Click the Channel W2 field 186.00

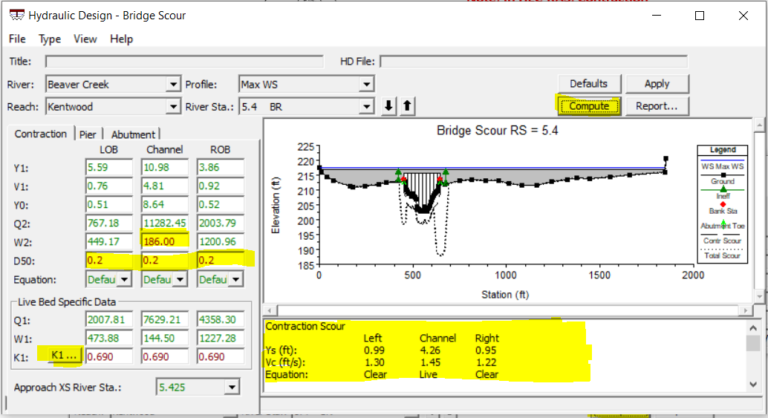[165, 242]
